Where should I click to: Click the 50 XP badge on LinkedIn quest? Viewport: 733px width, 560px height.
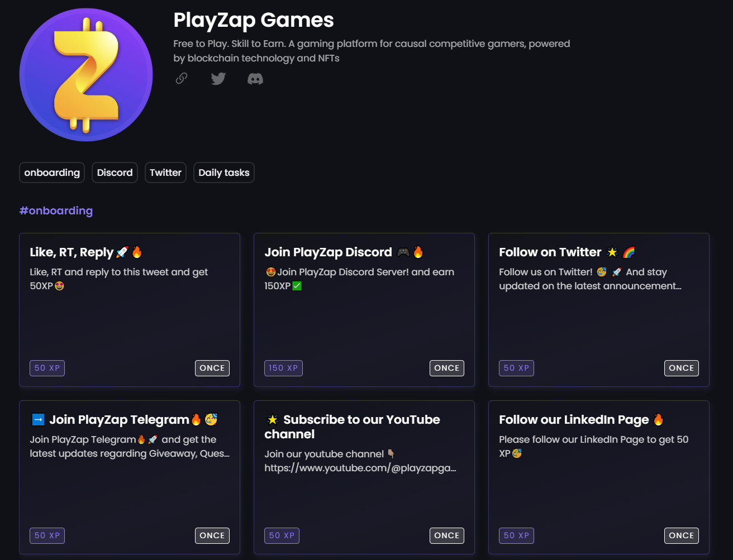516,535
